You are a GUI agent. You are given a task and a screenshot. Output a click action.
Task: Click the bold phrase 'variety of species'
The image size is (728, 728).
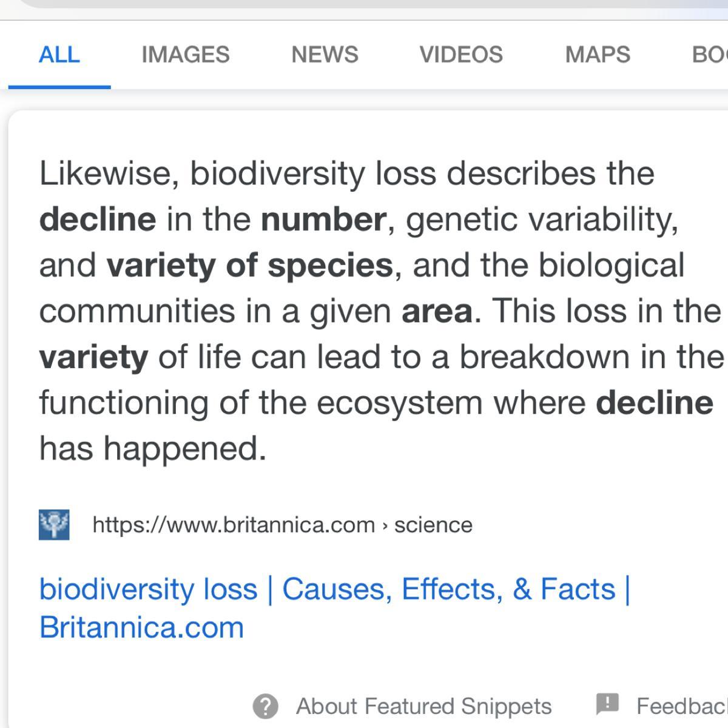[250, 265]
